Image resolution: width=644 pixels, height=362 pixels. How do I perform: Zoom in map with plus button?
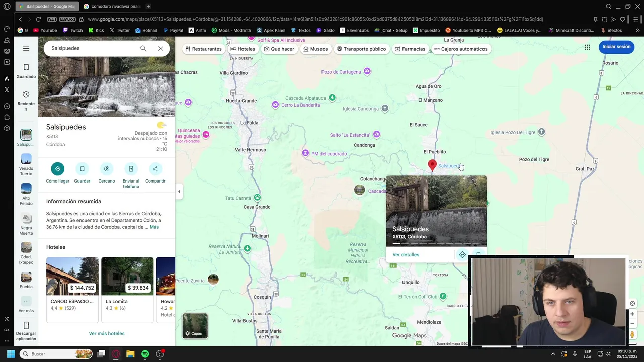(632, 314)
